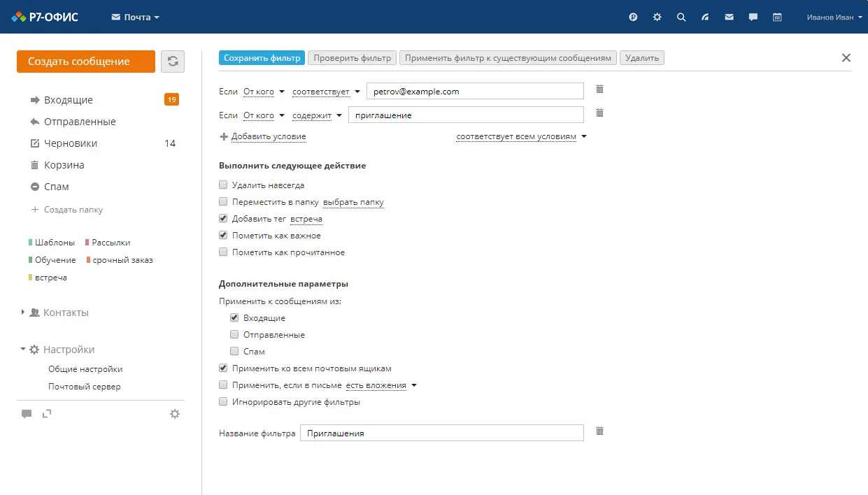This screenshot has width=868, height=495.
Task: Open the Иванов Иван user menu
Action: 834,17
